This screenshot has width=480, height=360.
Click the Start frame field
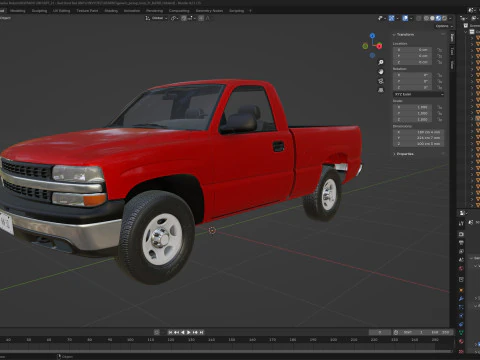coord(412,332)
